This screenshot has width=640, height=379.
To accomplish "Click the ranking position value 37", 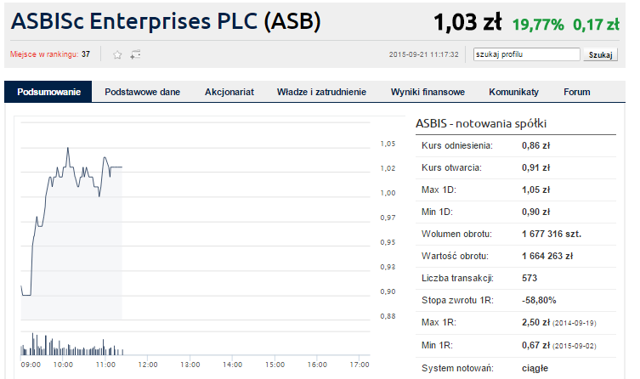I will (x=85, y=54).
